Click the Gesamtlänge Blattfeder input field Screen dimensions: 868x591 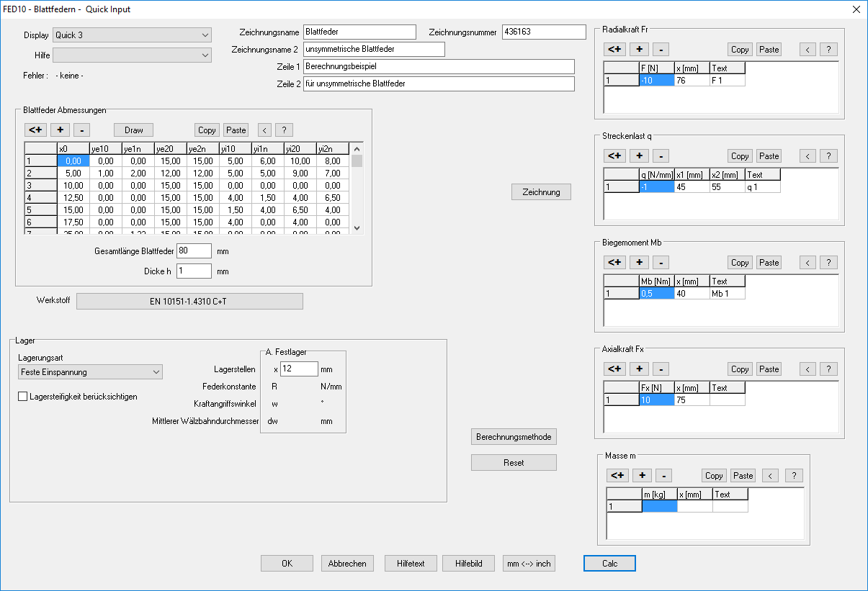tap(194, 251)
